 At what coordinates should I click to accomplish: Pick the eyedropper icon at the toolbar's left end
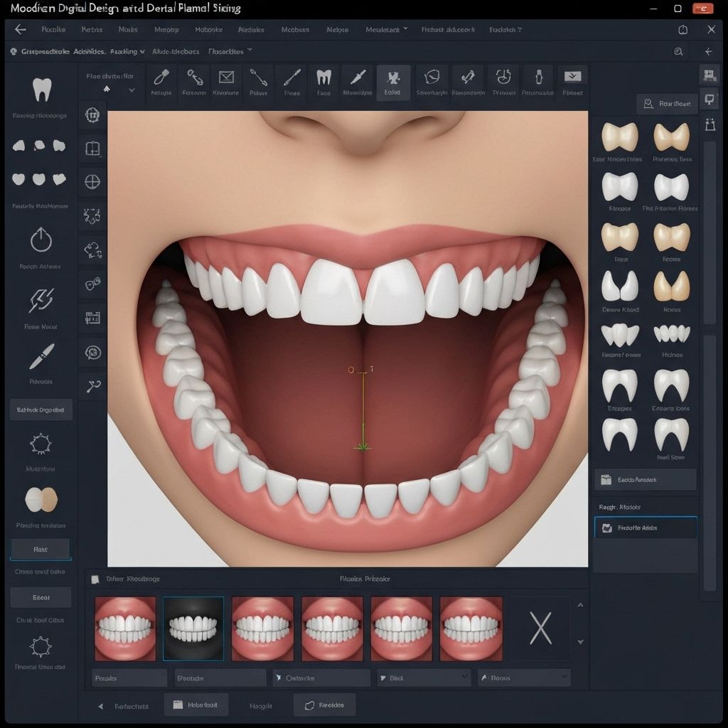[161, 78]
